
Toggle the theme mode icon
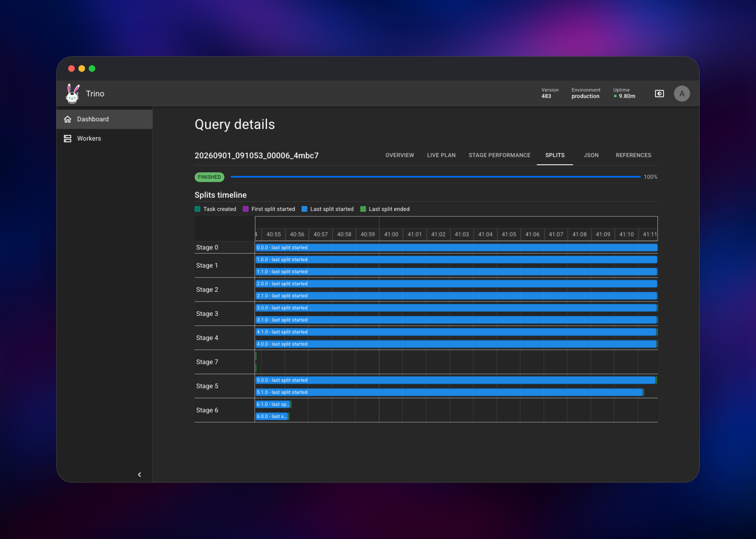659,94
